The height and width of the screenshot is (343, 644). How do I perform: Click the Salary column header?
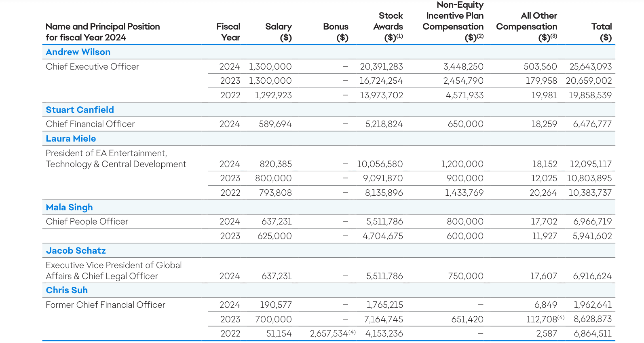click(279, 32)
